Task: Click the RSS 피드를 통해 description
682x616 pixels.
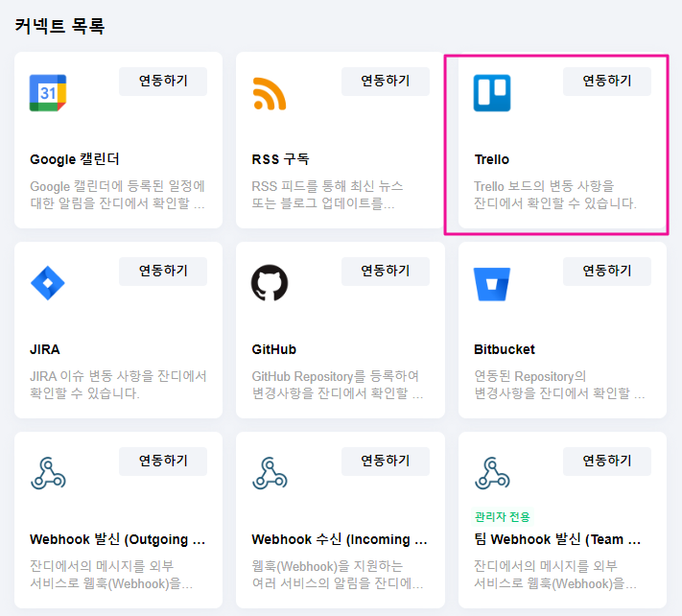Action: click(x=327, y=195)
